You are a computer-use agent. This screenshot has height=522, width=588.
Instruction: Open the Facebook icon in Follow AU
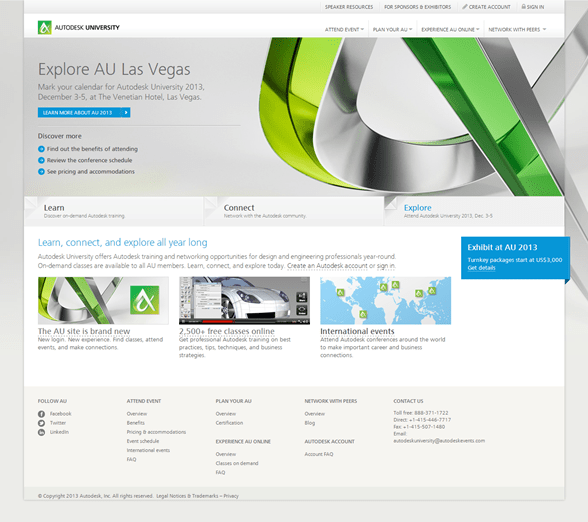(x=41, y=414)
